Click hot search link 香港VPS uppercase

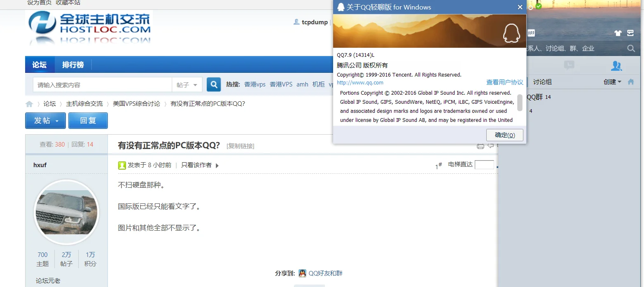(281, 84)
